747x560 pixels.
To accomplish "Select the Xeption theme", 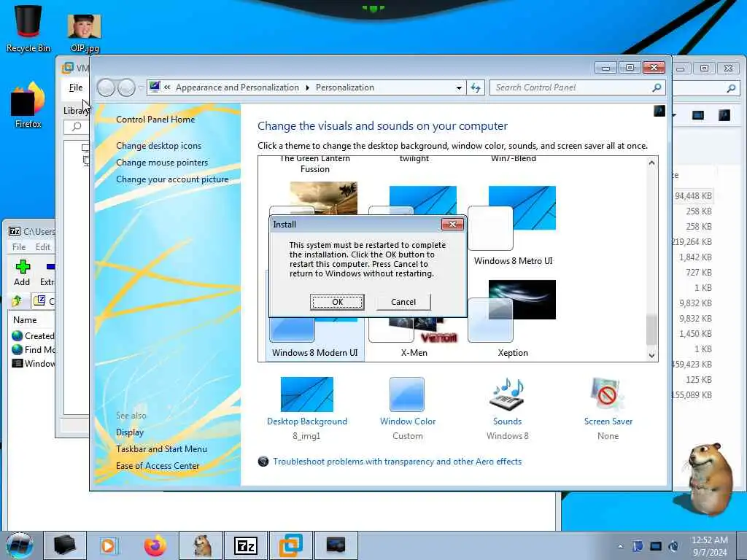I will (513, 318).
